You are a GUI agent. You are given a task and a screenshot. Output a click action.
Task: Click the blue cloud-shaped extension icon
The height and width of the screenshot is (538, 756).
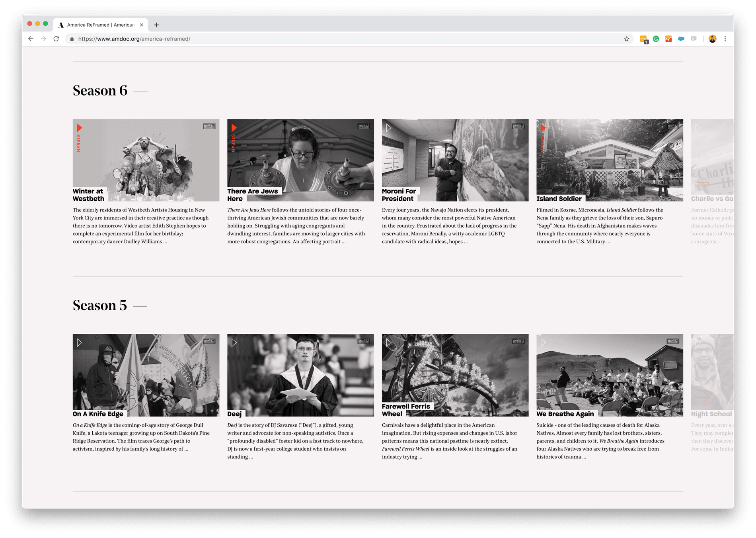[x=682, y=39]
